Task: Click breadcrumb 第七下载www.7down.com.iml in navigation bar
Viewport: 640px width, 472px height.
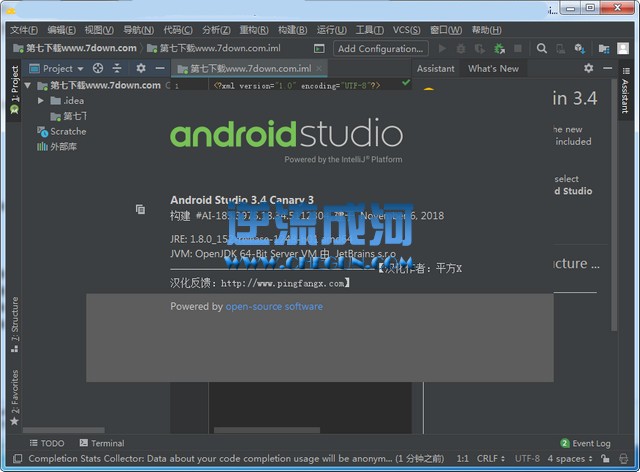Action: tap(214, 48)
